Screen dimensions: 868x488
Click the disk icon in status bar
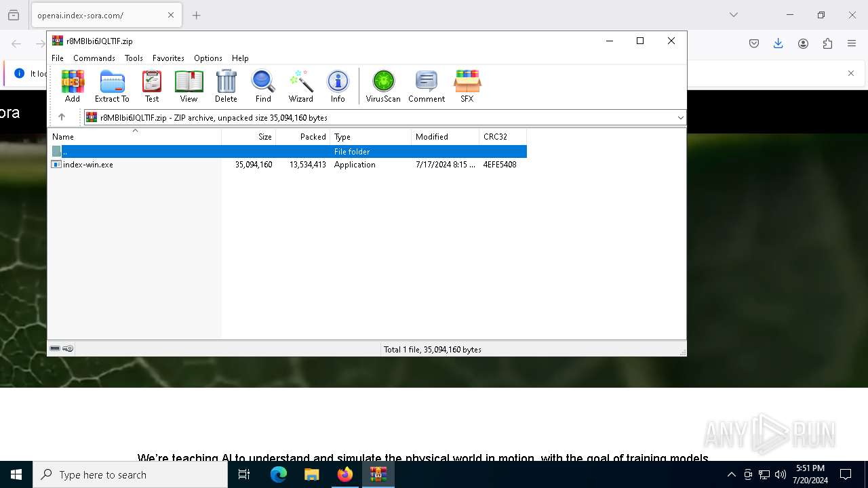55,348
